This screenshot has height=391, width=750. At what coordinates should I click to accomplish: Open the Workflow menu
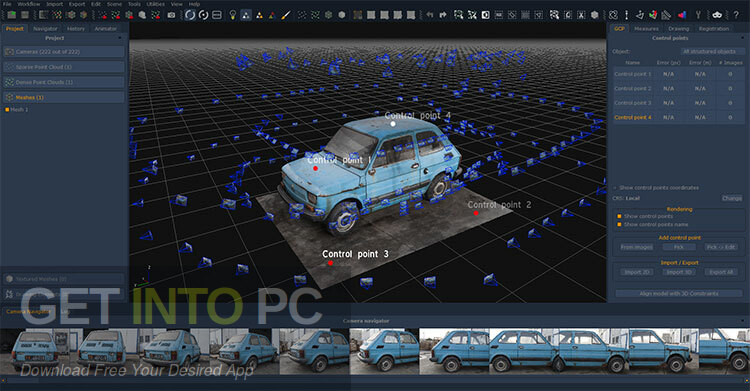(x=29, y=4)
